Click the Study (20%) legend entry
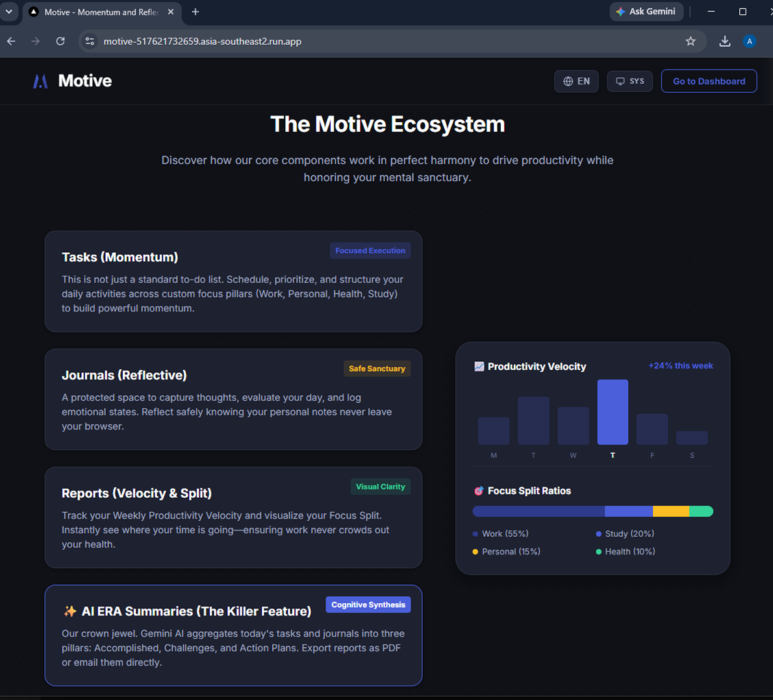Viewport: 773px width, 700px height. point(625,534)
